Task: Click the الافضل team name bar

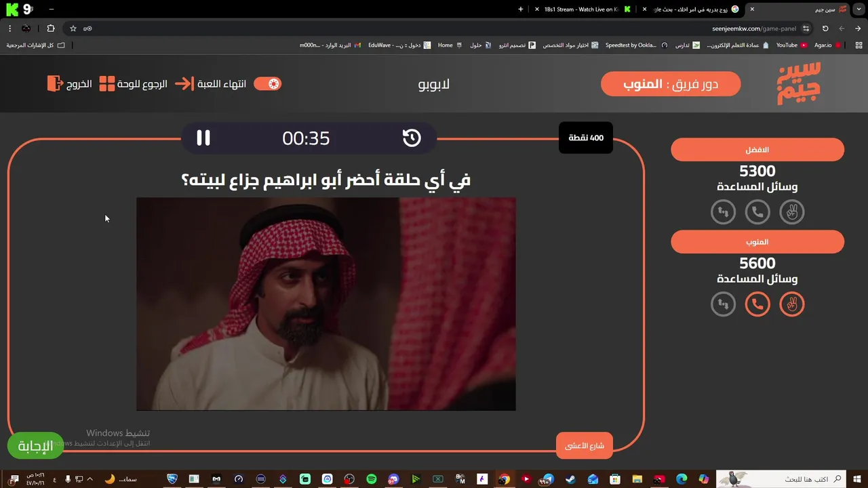Action: (x=757, y=150)
